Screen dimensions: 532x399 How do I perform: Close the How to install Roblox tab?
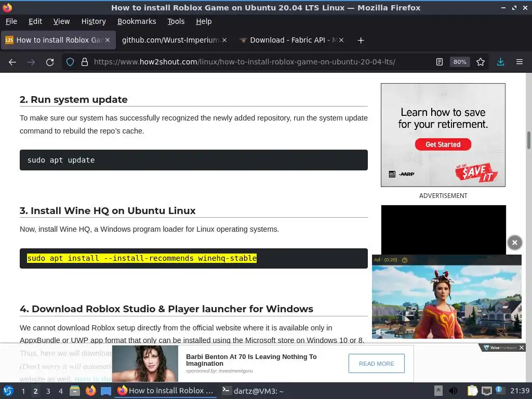pyautogui.click(x=108, y=40)
